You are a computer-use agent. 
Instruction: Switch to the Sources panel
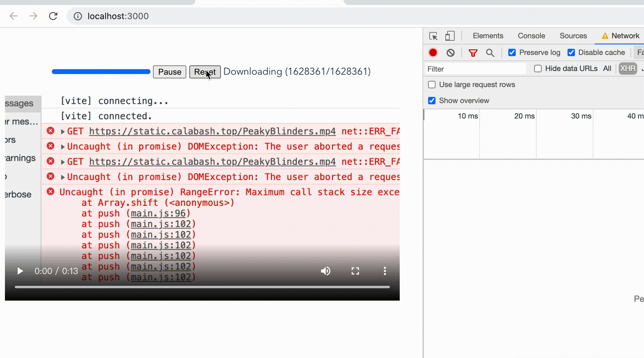573,36
